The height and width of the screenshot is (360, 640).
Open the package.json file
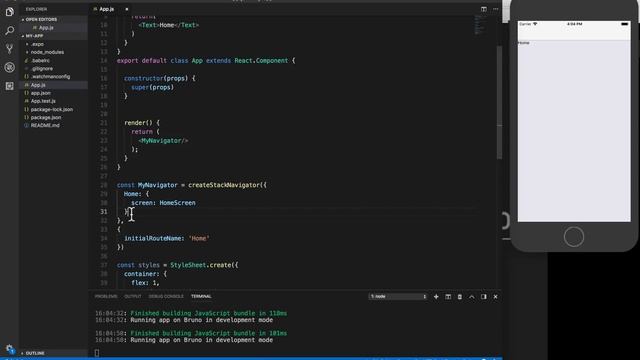[46, 118]
